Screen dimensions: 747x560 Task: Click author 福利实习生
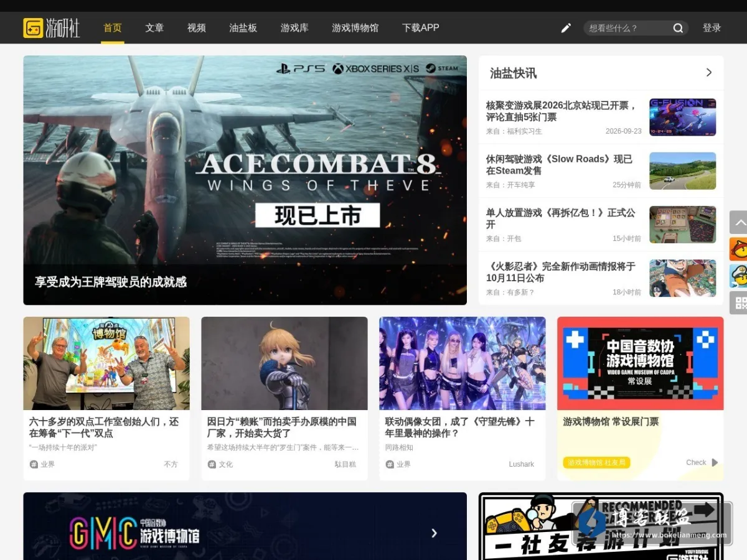click(525, 131)
